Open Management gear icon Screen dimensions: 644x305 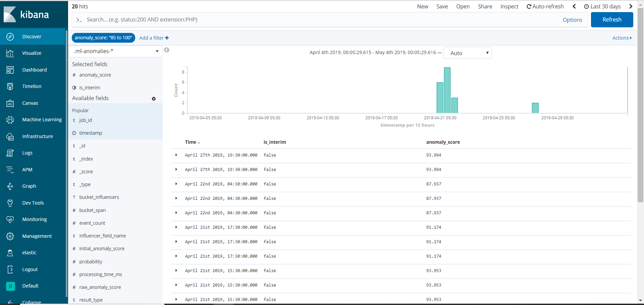10,236
